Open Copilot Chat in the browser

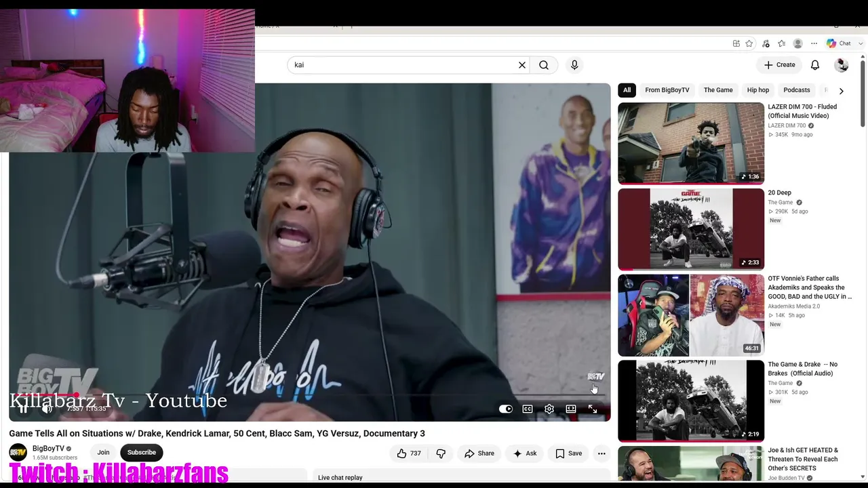[839, 43]
